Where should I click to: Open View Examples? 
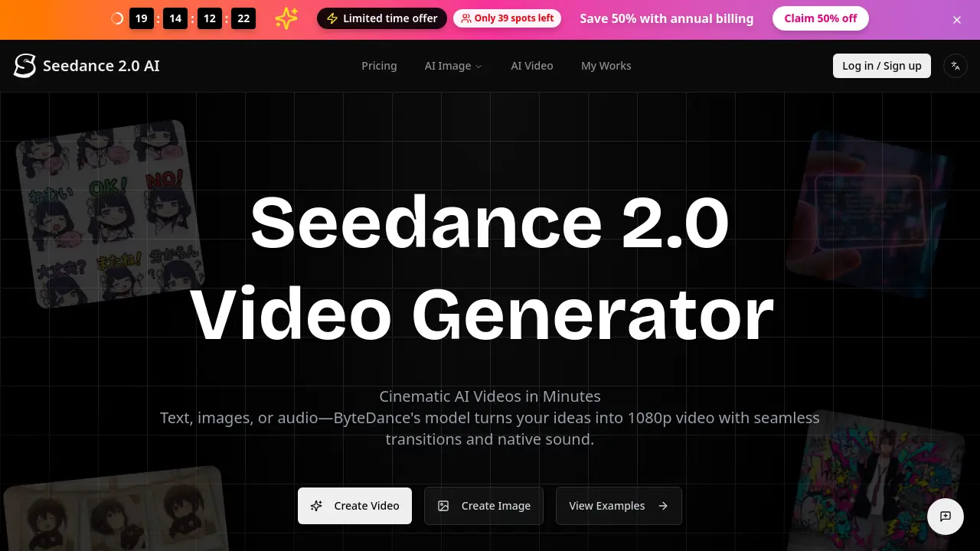619,506
